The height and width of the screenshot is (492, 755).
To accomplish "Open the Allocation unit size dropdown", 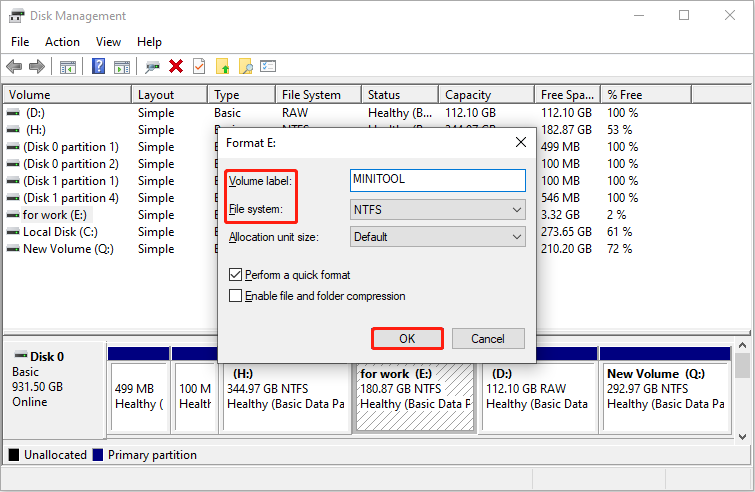I will pos(438,237).
